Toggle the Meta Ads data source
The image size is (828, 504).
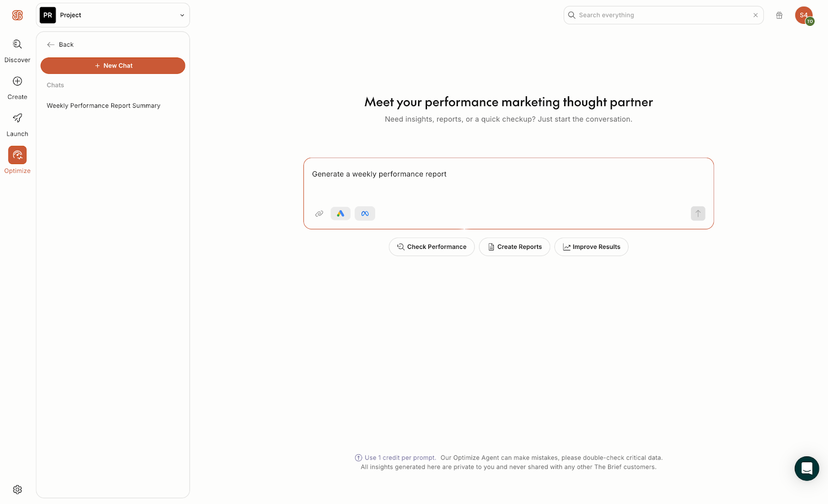click(x=365, y=214)
